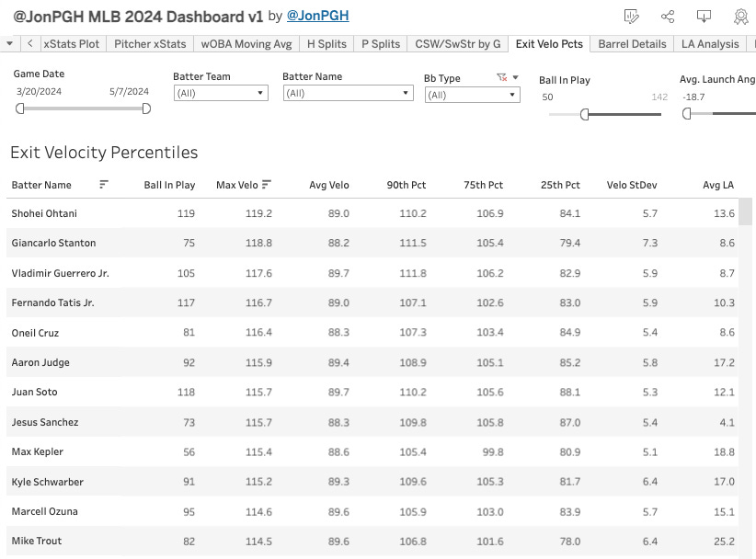Image resolution: width=756 pixels, height=559 pixels.
Task: Click the 75th Pct column header
Action: 483,185
